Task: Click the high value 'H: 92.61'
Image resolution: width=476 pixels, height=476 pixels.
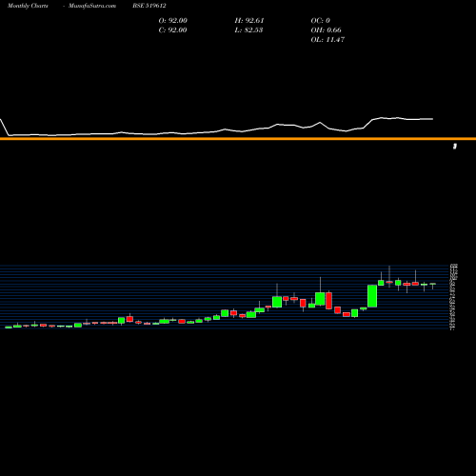Action: tap(249, 21)
